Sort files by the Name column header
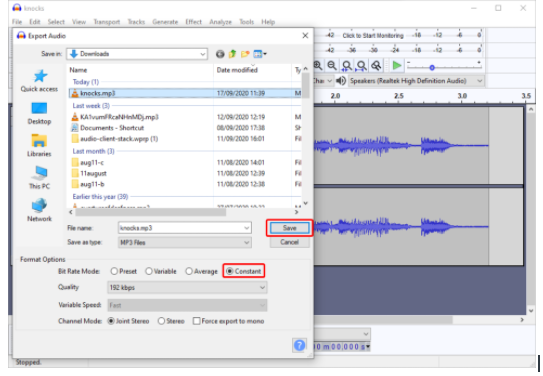Viewport: 543px width, 376px height. [x=140, y=70]
